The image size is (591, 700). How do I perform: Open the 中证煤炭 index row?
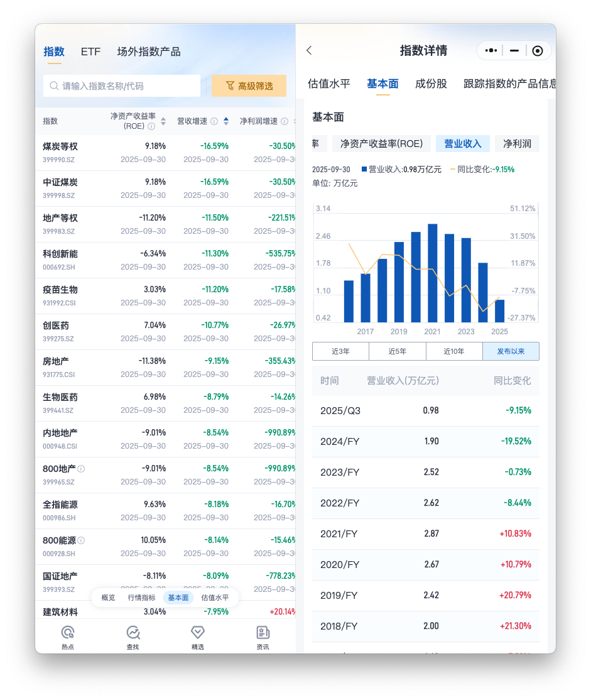[x=165, y=189]
